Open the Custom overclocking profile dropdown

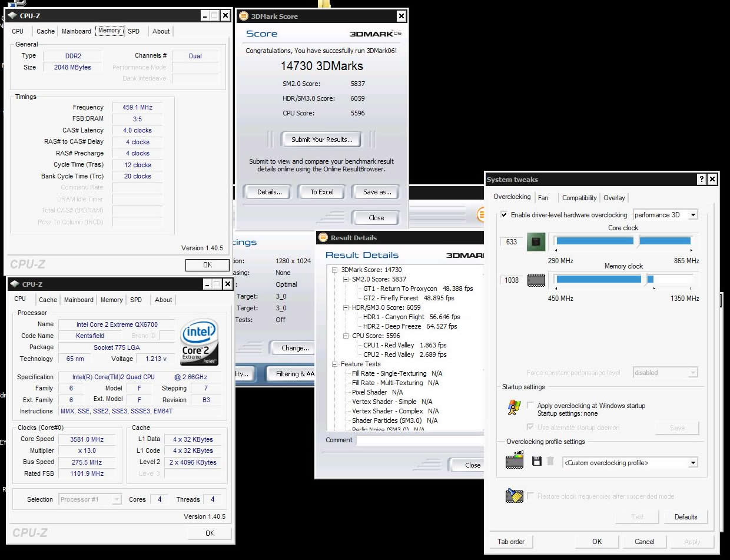[693, 463]
